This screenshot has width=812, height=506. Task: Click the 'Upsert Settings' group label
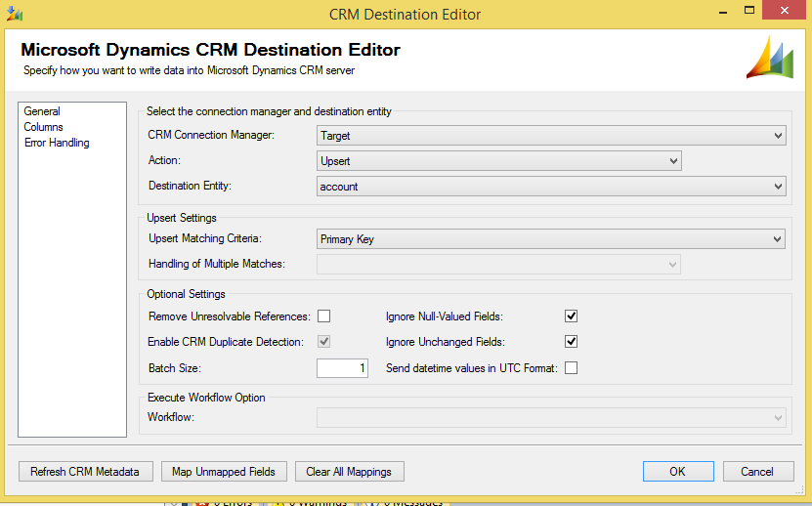click(181, 218)
